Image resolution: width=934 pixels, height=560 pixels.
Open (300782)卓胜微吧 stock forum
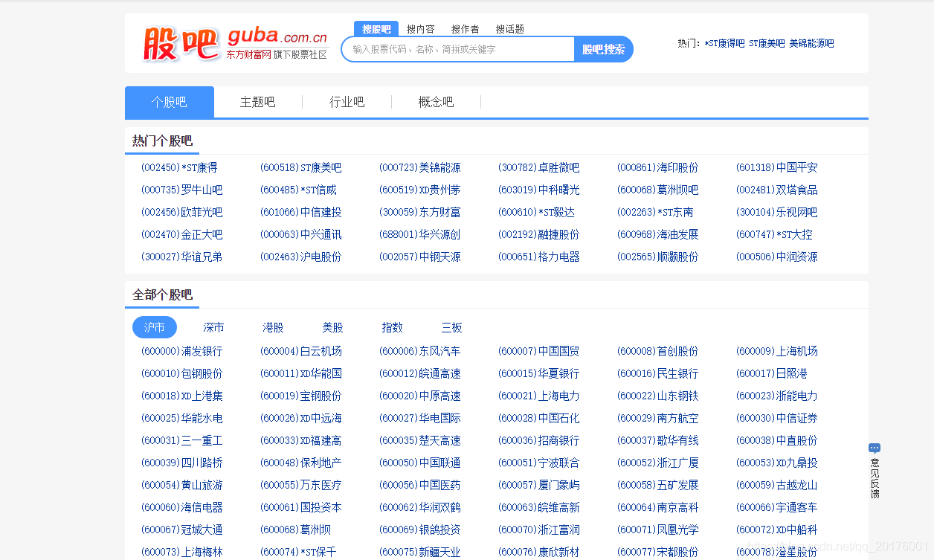(538, 167)
